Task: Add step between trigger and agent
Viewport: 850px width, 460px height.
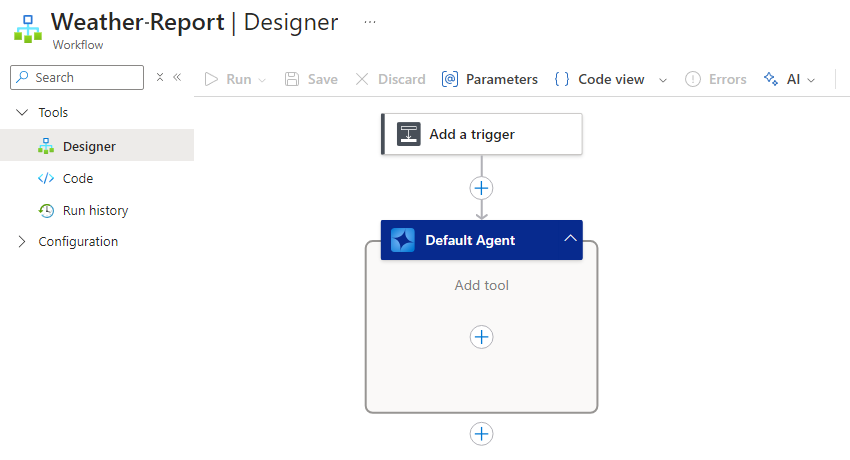Action: click(481, 189)
